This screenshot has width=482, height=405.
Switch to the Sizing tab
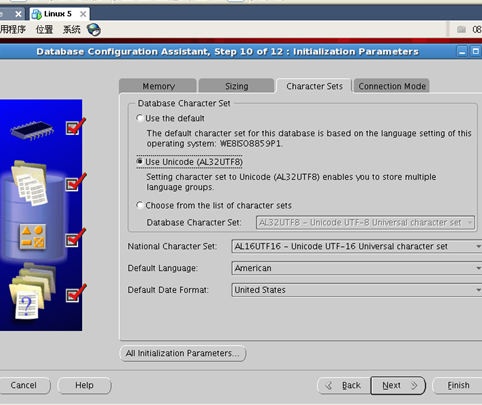click(236, 86)
